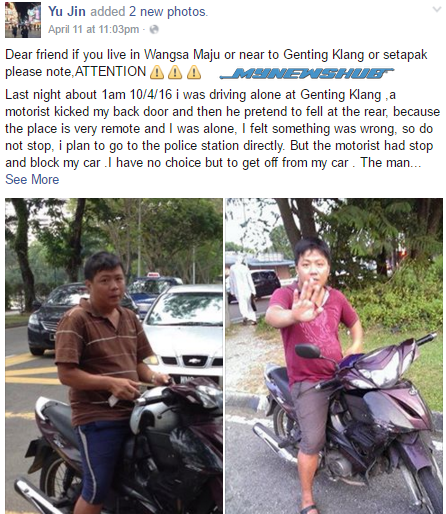Open the Yu Jin profile name link
Screen dimensions: 446x514
(67, 11)
